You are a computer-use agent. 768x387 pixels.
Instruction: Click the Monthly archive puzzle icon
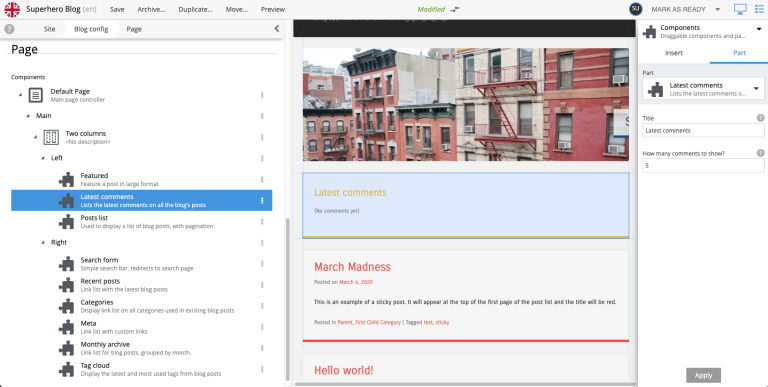66,348
